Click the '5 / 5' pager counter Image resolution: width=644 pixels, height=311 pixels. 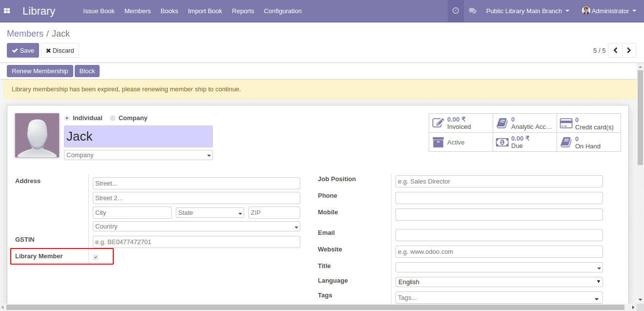point(599,50)
